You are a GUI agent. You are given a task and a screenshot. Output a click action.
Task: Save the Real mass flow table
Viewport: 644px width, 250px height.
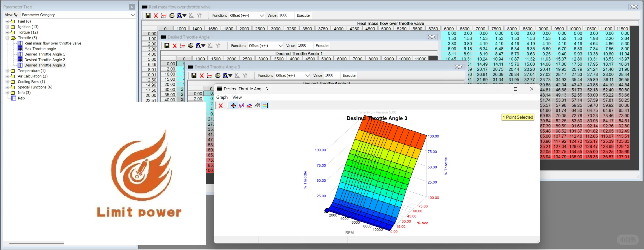[148, 16]
